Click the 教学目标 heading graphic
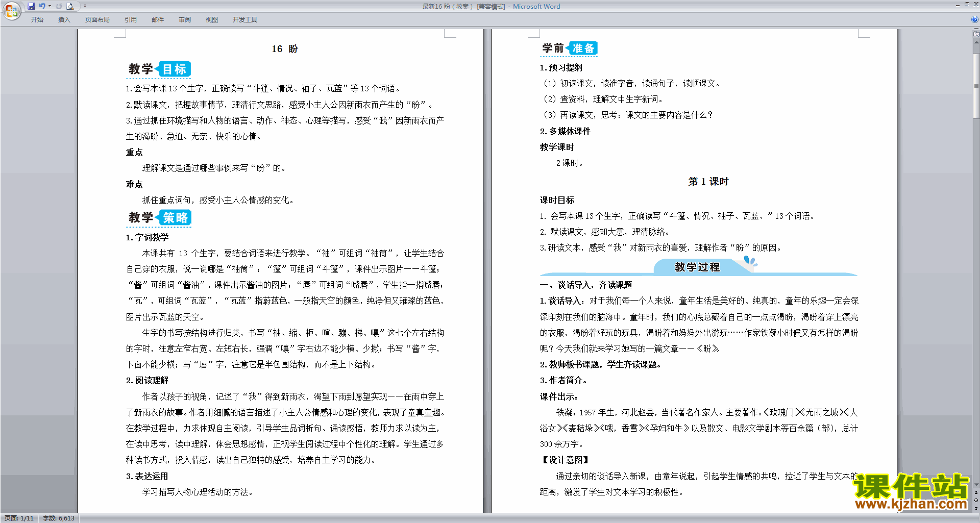 click(159, 69)
